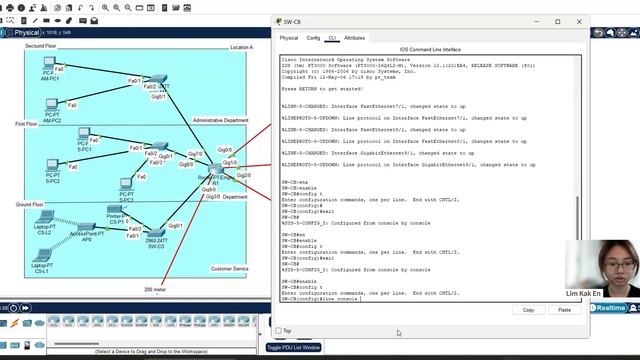
Task: Click the device list horizontal scrollbar
Action: coord(77,344)
